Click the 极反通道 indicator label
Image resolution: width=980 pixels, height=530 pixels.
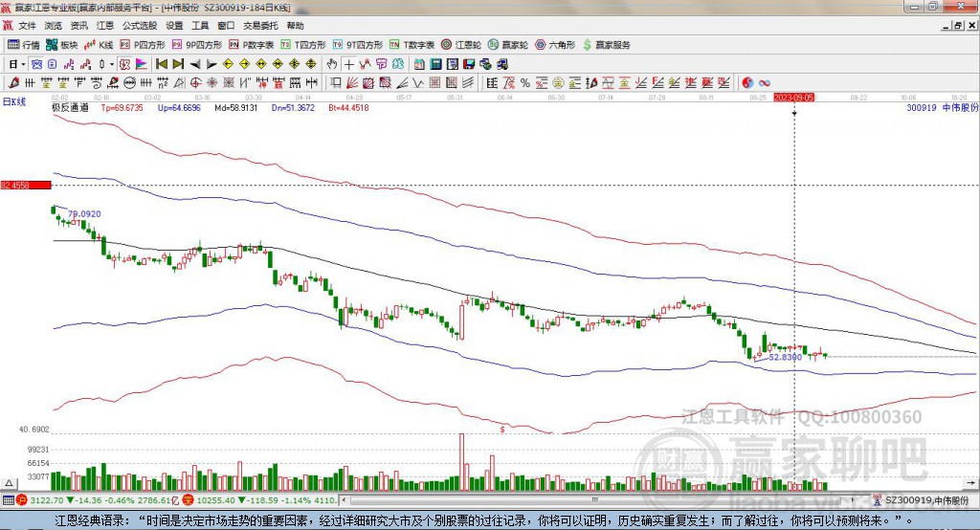tap(70, 108)
